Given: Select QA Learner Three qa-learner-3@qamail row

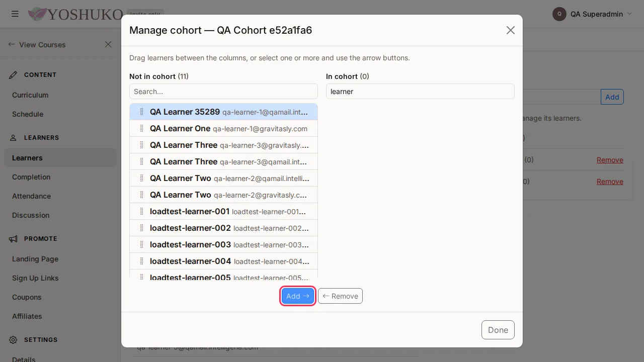Looking at the screenshot, I should click(223, 161).
